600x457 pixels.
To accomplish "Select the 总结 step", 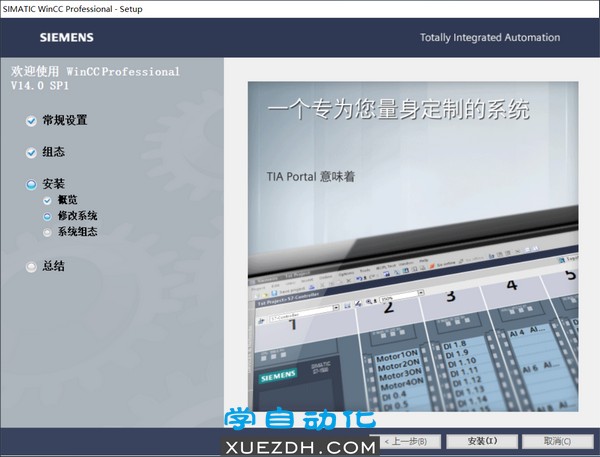I will click(x=54, y=266).
